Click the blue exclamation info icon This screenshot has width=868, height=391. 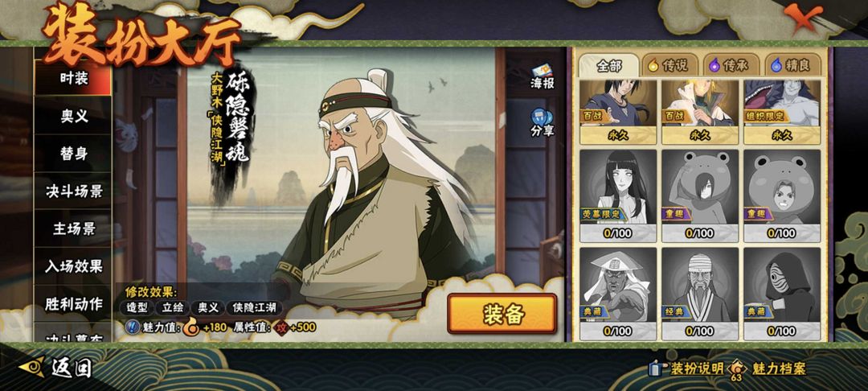pos(133,327)
